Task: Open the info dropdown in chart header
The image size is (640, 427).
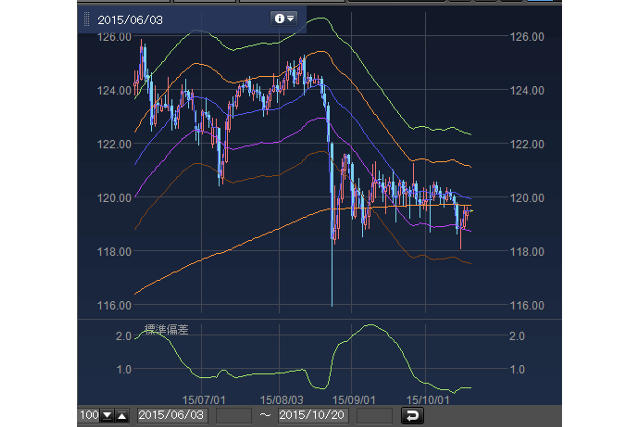Action: 283,19
